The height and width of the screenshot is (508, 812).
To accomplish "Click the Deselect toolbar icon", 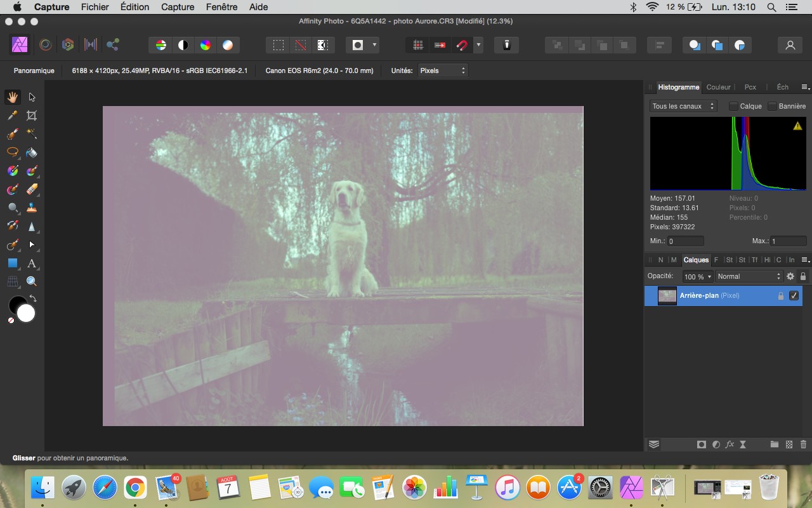I will [x=301, y=45].
